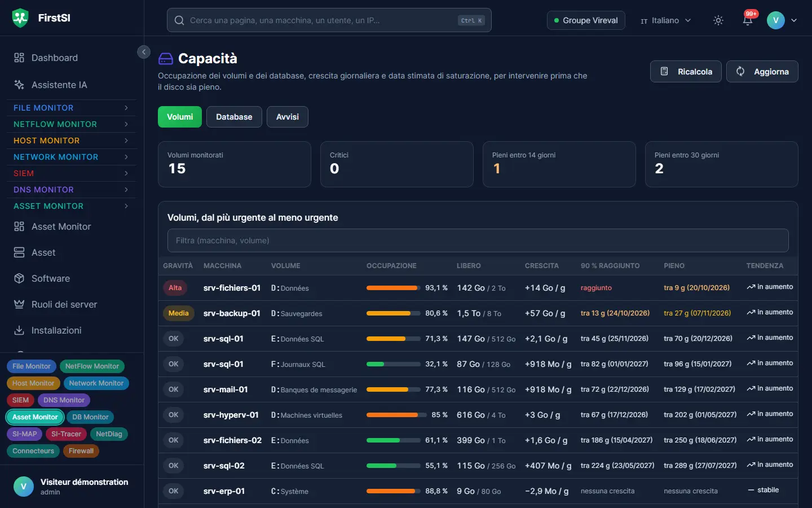Open the user menu chevron

point(794,20)
